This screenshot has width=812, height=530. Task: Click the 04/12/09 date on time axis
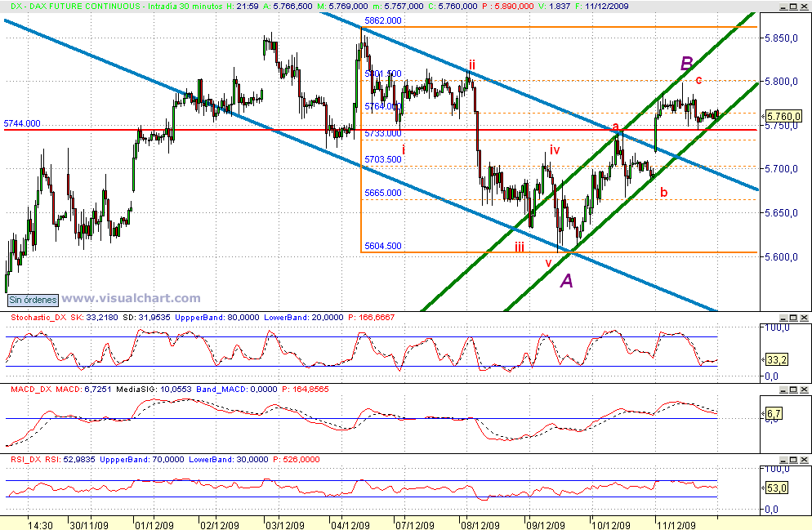[x=350, y=525]
